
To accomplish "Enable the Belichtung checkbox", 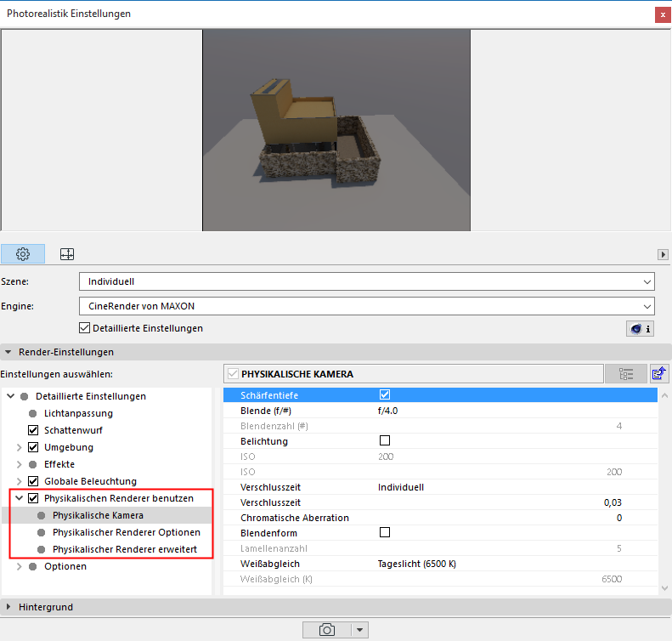I will (x=385, y=440).
